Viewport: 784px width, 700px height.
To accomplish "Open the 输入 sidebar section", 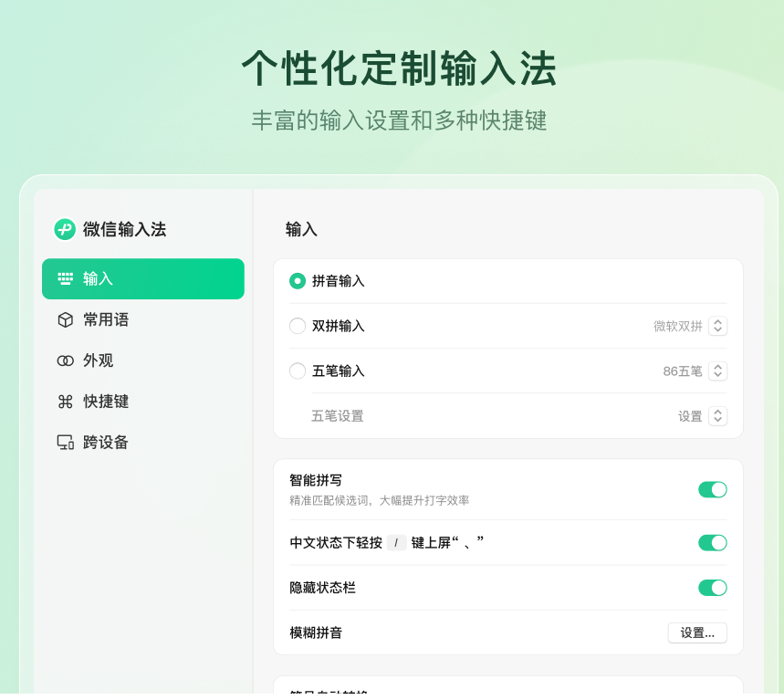I will tap(143, 279).
